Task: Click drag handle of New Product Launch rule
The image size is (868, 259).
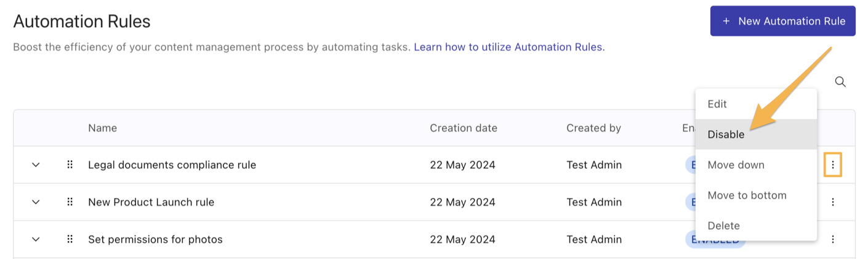Action: coord(70,202)
